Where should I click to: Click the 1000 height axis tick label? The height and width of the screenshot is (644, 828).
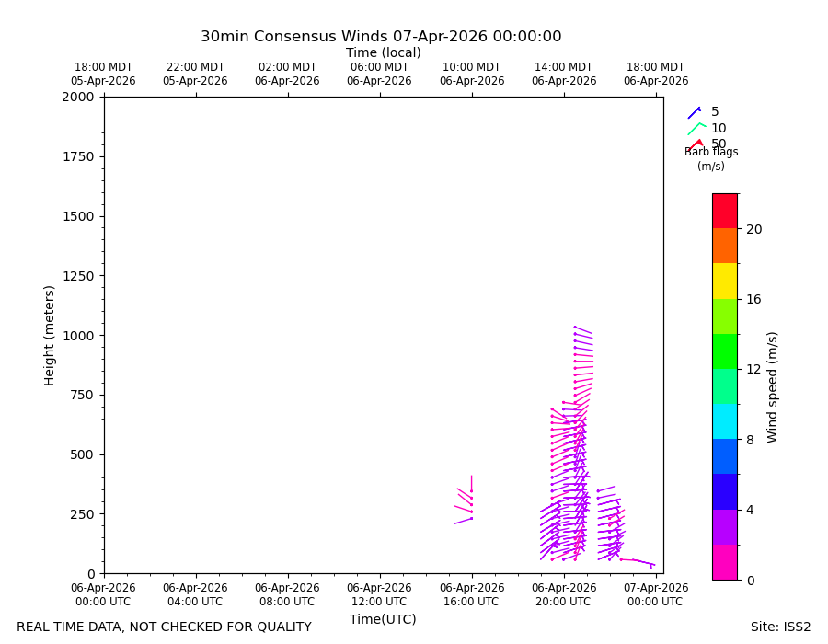point(78,336)
